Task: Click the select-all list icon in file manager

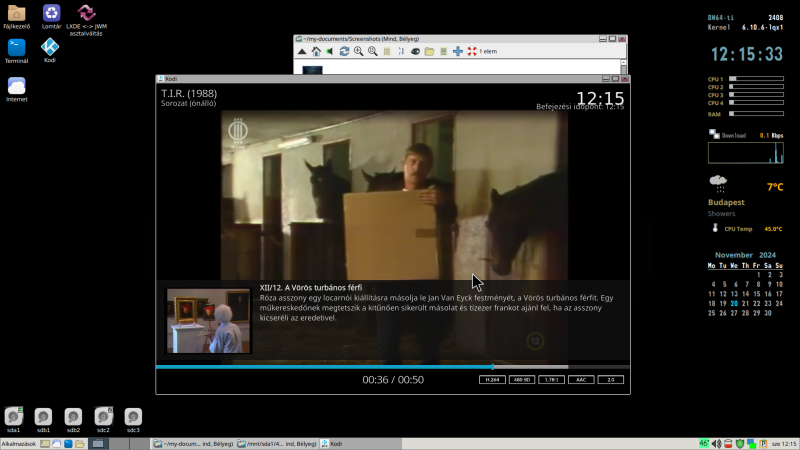Action: pos(443,52)
